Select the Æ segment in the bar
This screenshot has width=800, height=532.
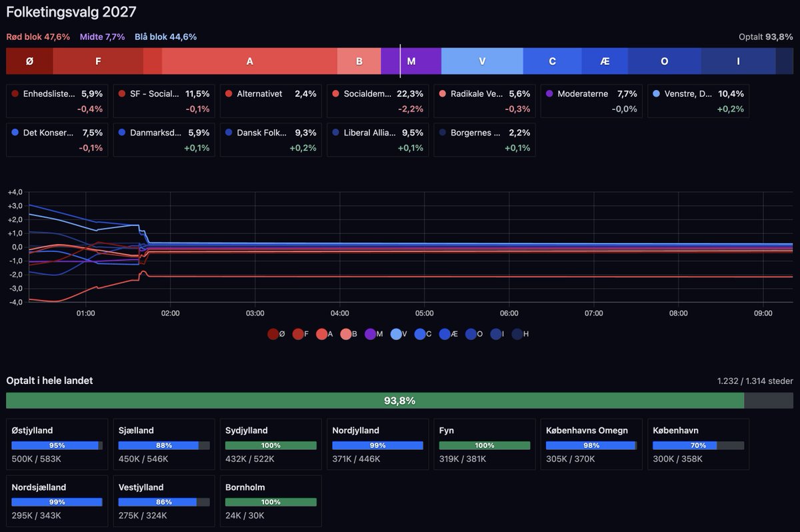coord(605,61)
